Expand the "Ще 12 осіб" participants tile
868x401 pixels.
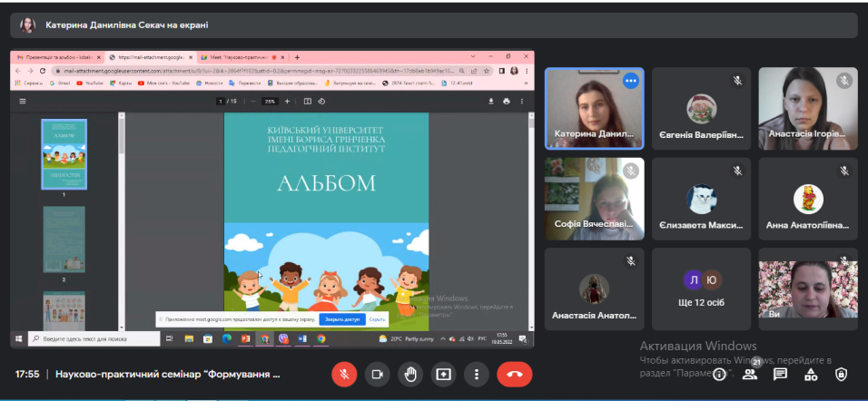[x=701, y=289]
